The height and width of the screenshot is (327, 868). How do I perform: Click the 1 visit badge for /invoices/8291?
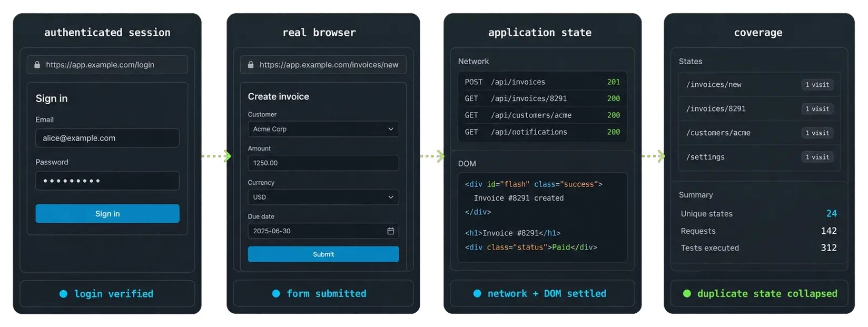coord(817,109)
